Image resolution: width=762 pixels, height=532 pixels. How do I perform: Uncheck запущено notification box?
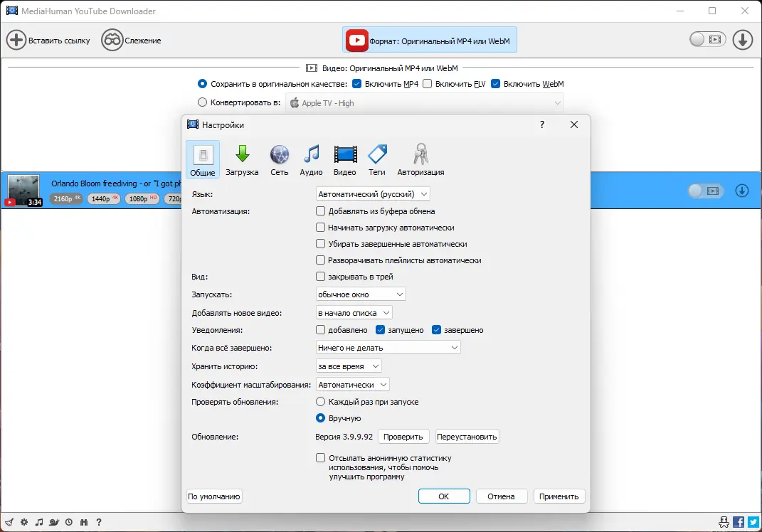tap(380, 330)
